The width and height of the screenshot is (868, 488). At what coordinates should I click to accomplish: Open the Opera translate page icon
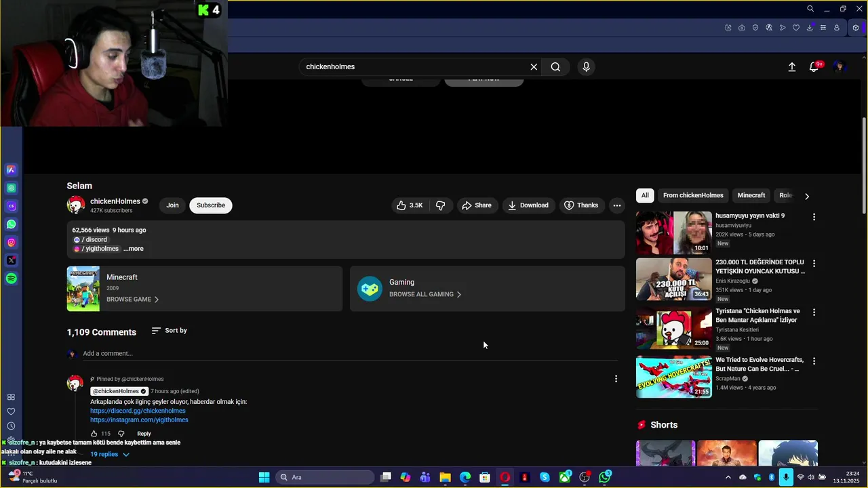coord(769,28)
